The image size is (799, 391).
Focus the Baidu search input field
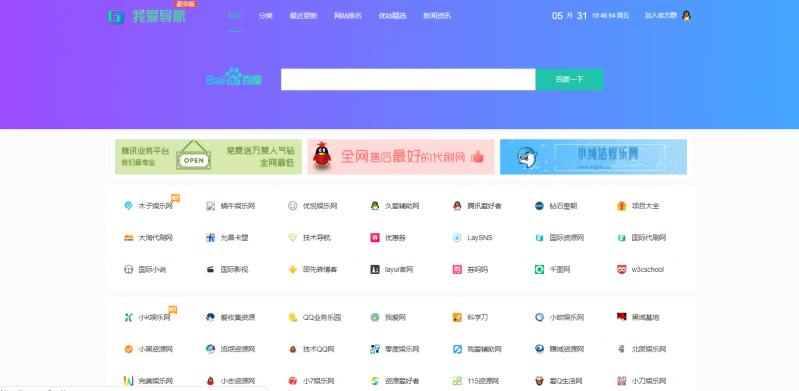(408, 80)
